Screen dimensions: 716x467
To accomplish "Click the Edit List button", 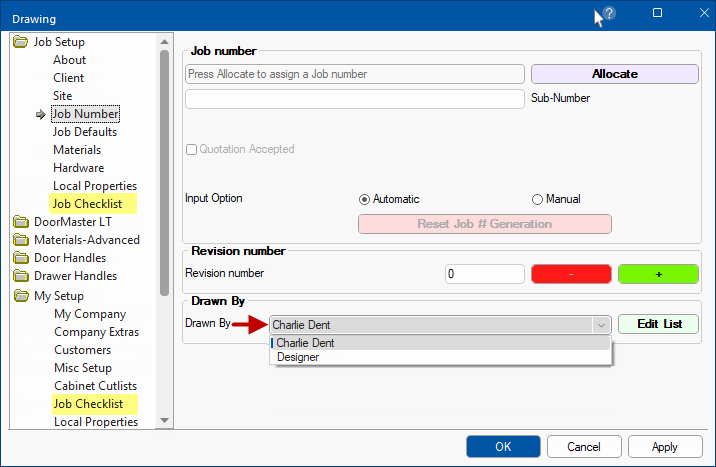I will pos(658,324).
